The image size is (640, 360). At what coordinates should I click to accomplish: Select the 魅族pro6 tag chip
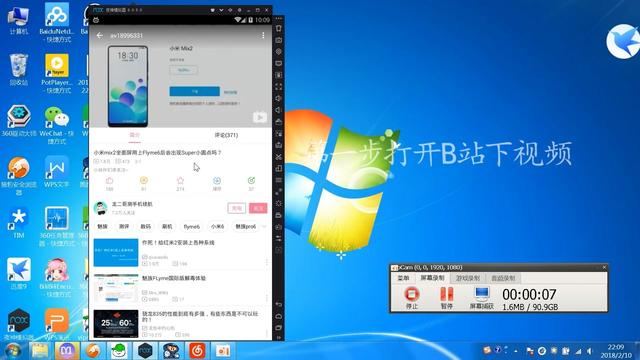[246, 227]
